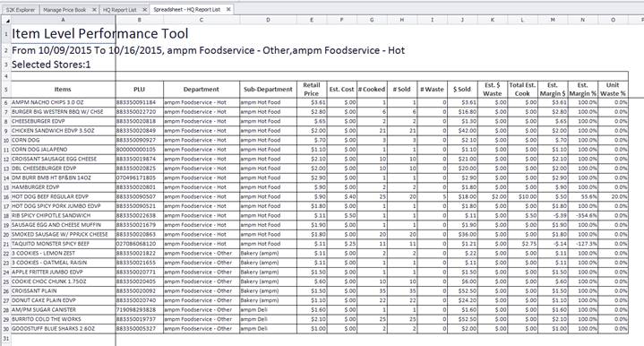
Task: Click the Est. $ Waste heading cell
Action: point(493,89)
